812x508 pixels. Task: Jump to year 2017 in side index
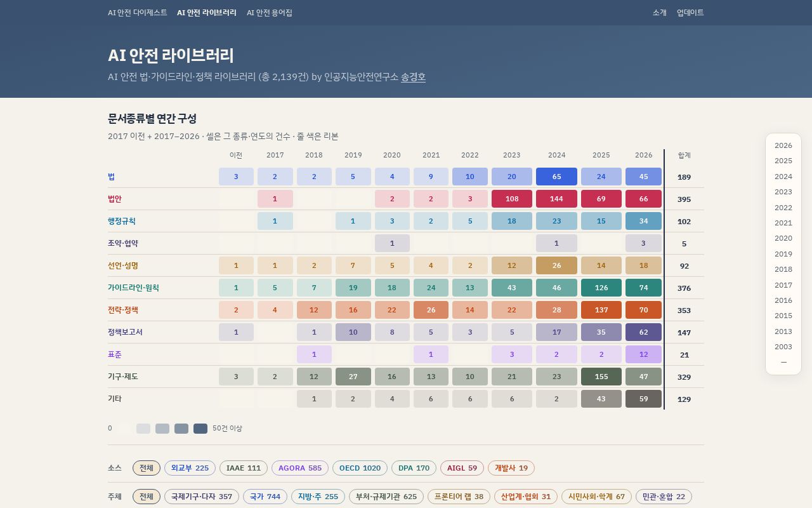tap(783, 285)
